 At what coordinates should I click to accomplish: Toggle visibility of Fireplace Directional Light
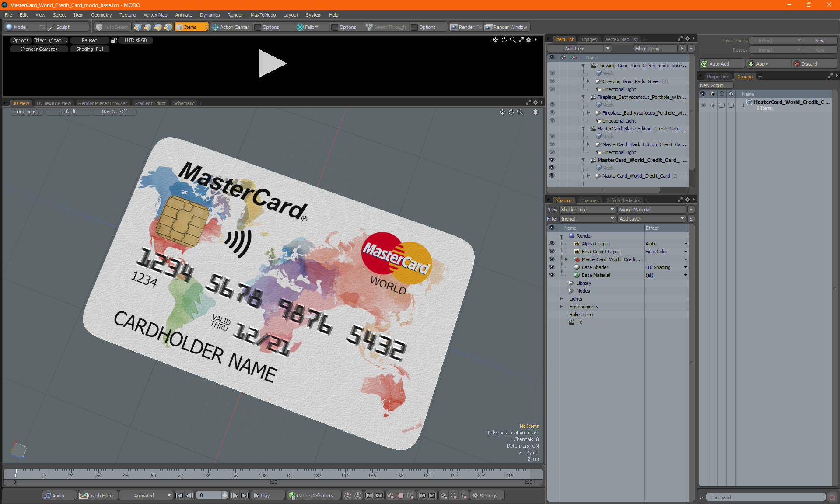(x=552, y=121)
